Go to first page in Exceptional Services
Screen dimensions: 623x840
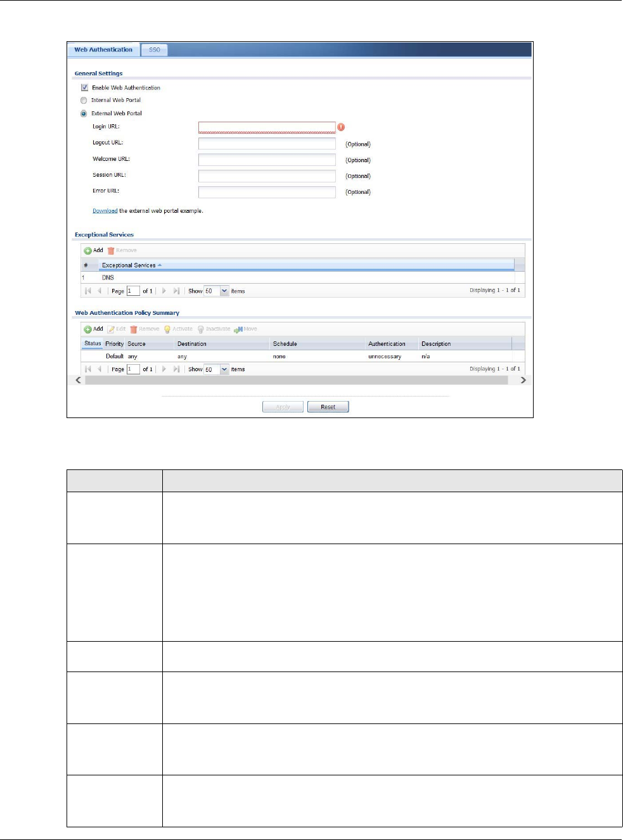88,291
